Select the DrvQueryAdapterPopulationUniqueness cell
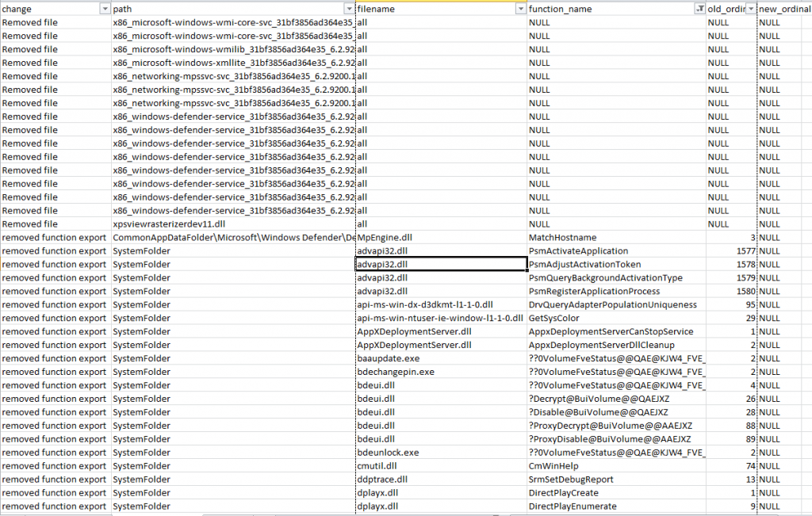Screen dimensions: 812x516 click(612, 305)
